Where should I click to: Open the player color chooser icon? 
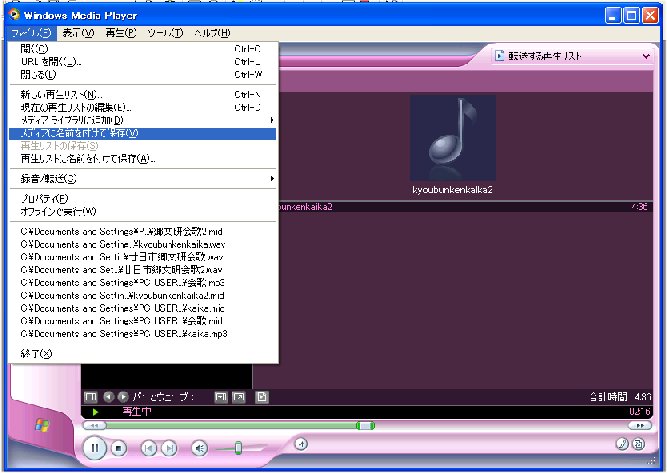[x=622, y=444]
